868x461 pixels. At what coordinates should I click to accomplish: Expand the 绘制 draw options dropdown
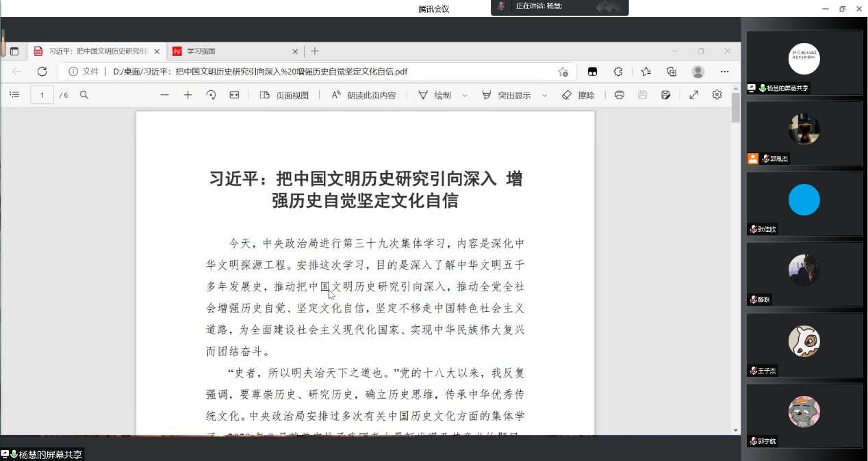(465, 95)
